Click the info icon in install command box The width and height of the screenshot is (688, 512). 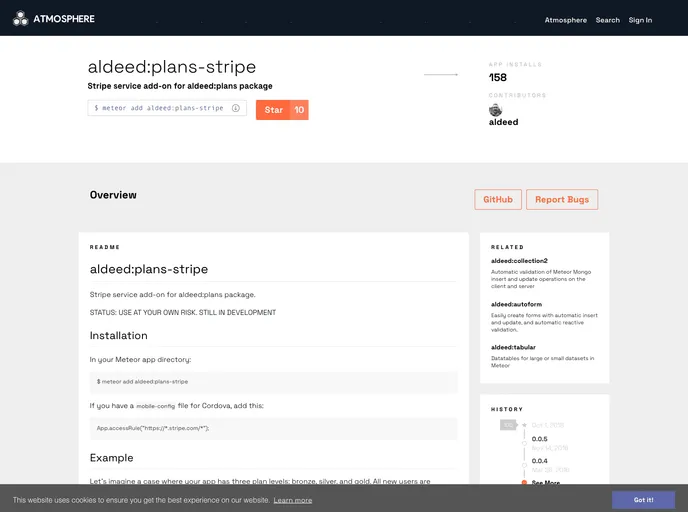pos(236,108)
